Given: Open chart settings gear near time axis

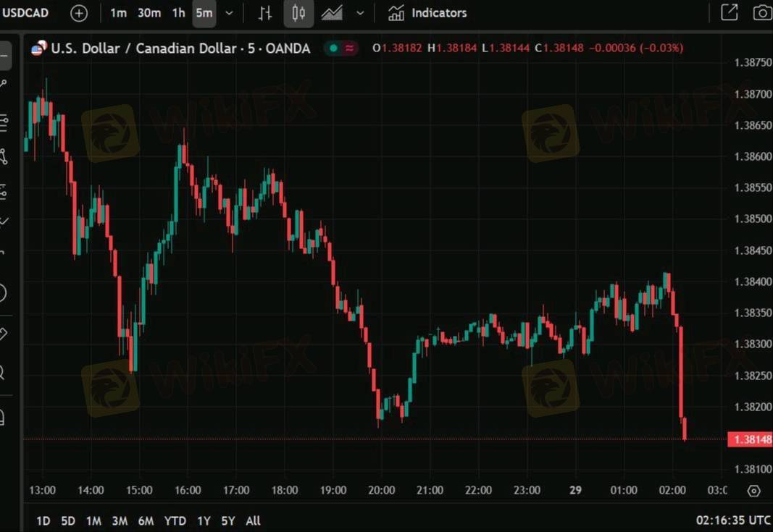Looking at the screenshot, I should coord(753,491).
